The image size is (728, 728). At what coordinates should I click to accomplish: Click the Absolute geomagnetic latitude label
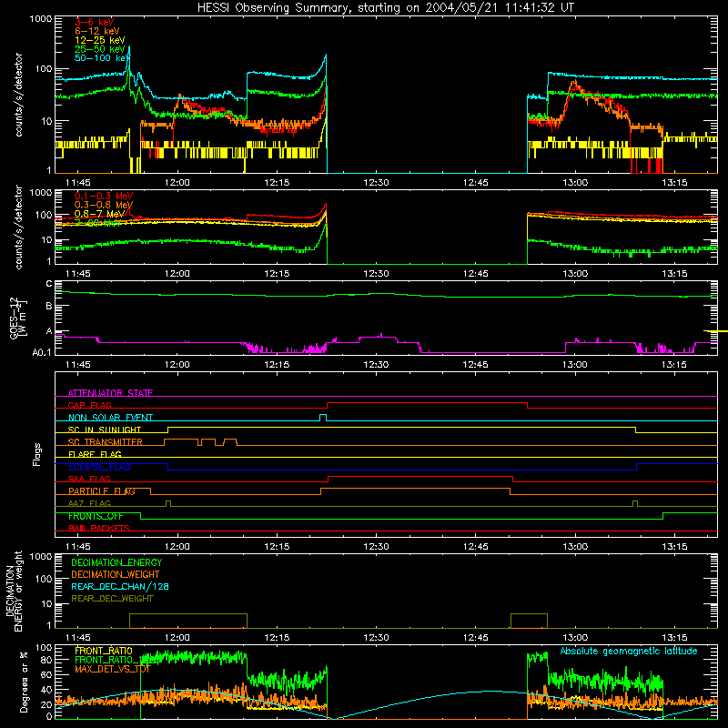click(x=629, y=652)
